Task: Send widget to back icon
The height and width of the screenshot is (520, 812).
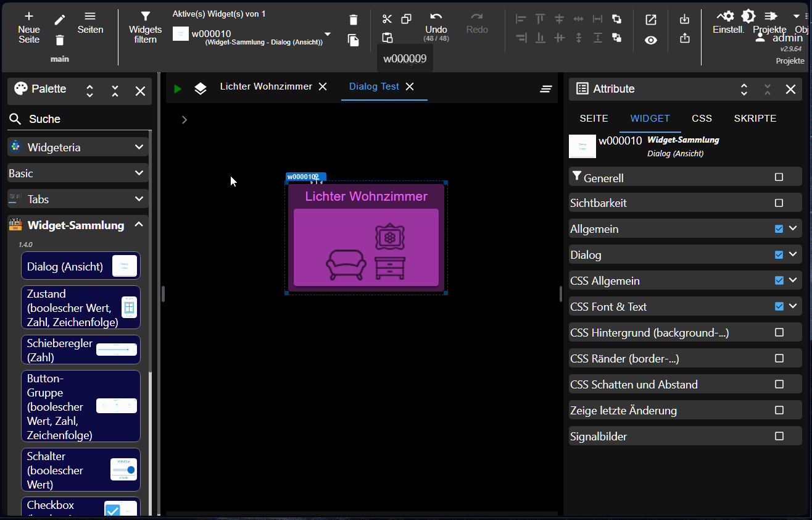Action: pos(616,38)
